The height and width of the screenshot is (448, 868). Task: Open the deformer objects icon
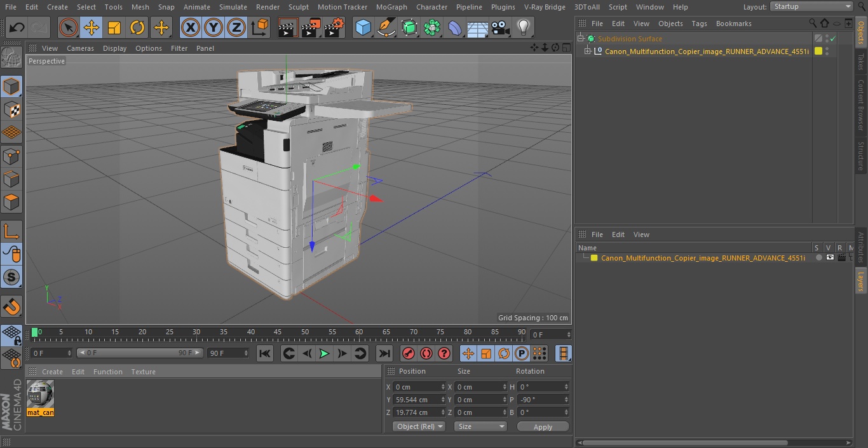pyautogui.click(x=455, y=27)
